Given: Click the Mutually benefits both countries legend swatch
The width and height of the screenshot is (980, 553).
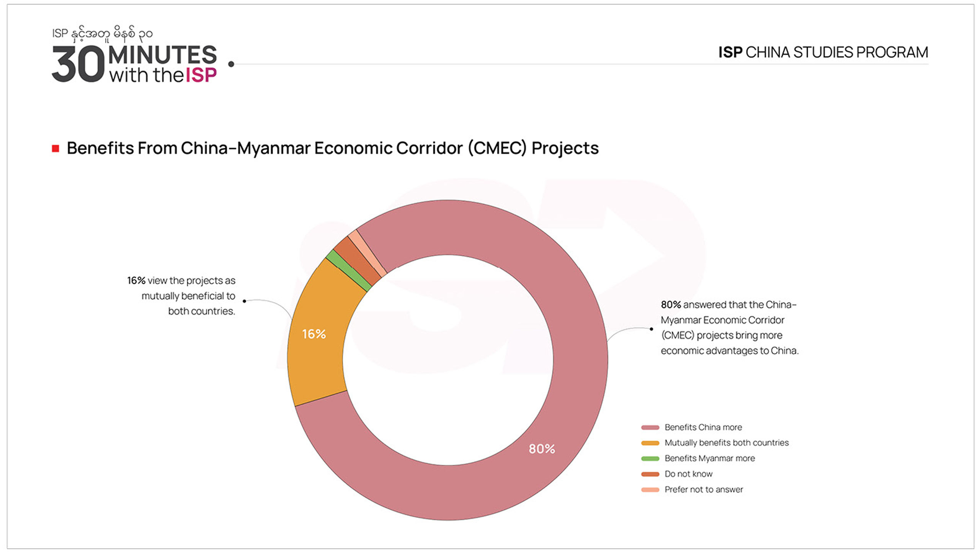Looking at the screenshot, I should tap(650, 443).
